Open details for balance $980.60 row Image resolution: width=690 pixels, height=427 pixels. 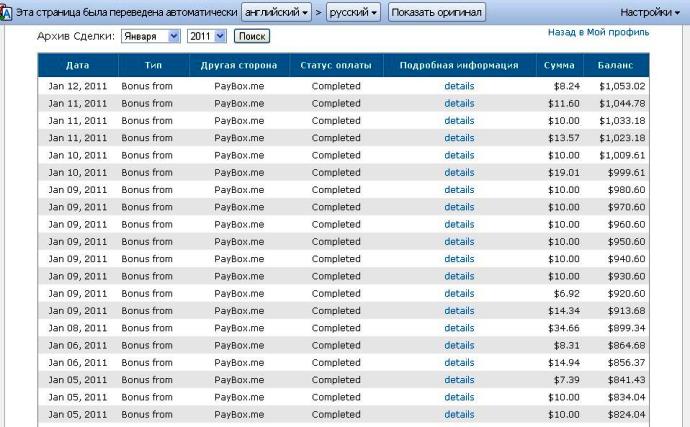(459, 190)
